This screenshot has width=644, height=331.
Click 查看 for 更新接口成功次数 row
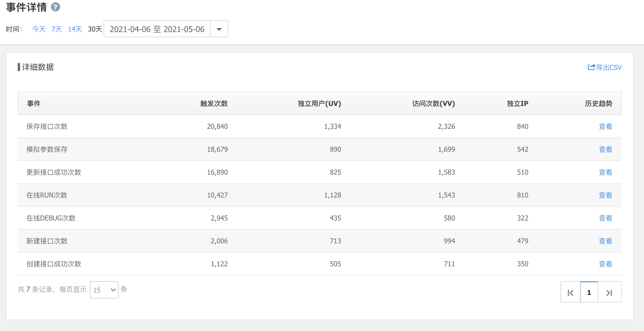click(x=605, y=172)
